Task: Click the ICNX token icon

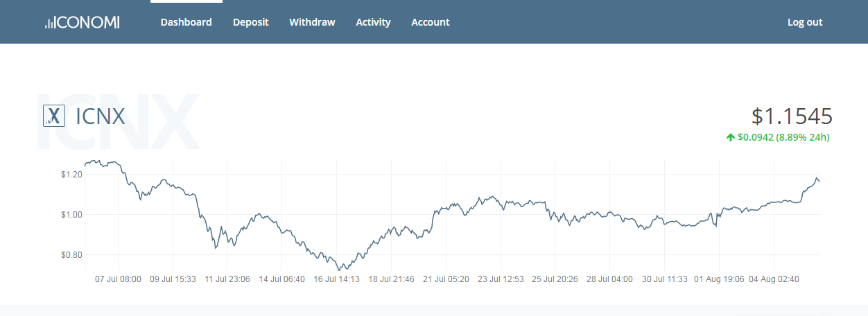Action: point(54,116)
